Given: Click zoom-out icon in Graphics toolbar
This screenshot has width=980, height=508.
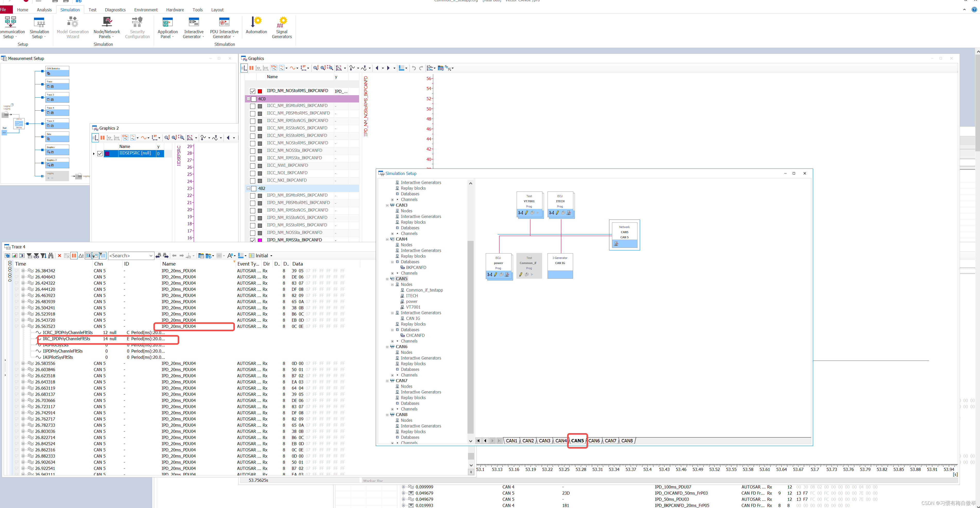Looking at the screenshot, I should tap(316, 68).
